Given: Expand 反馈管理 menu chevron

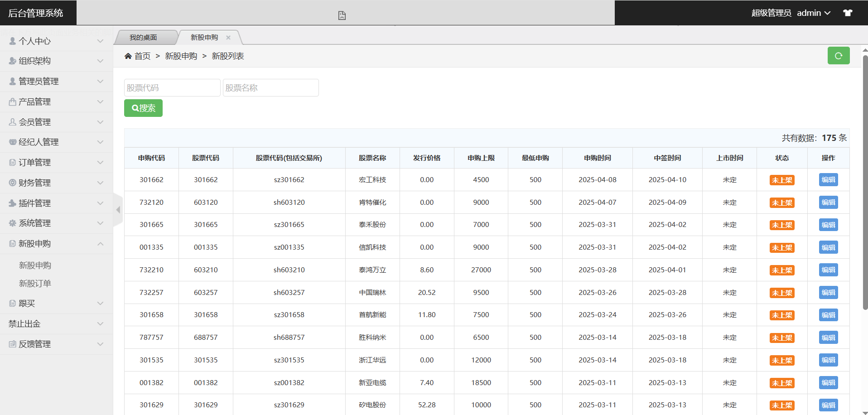Looking at the screenshot, I should (x=100, y=344).
